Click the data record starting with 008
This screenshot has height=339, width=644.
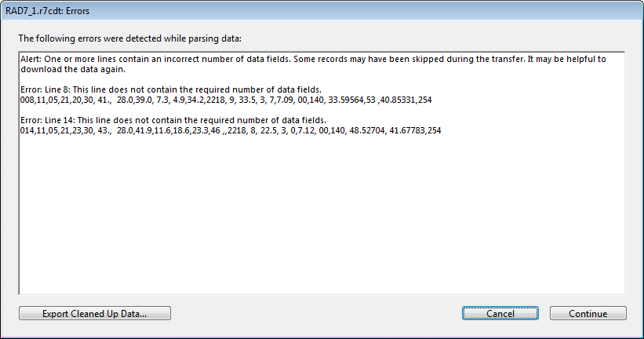(226, 100)
